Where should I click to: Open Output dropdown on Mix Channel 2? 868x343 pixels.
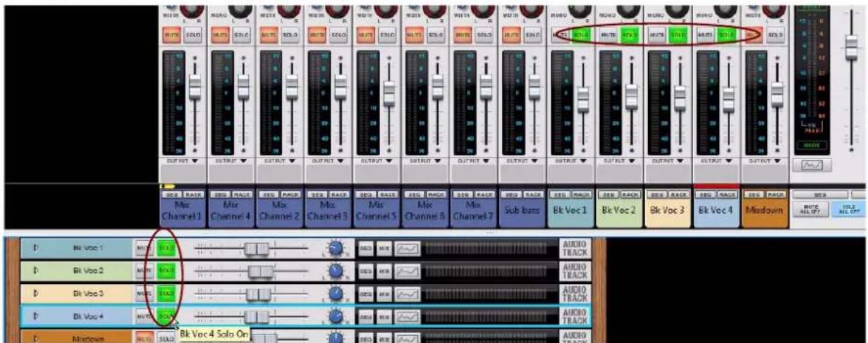pos(279,160)
